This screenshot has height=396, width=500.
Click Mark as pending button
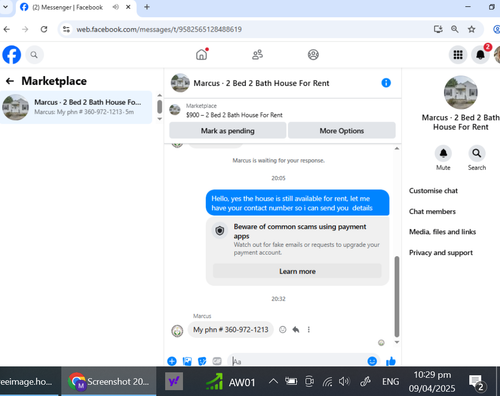228,131
